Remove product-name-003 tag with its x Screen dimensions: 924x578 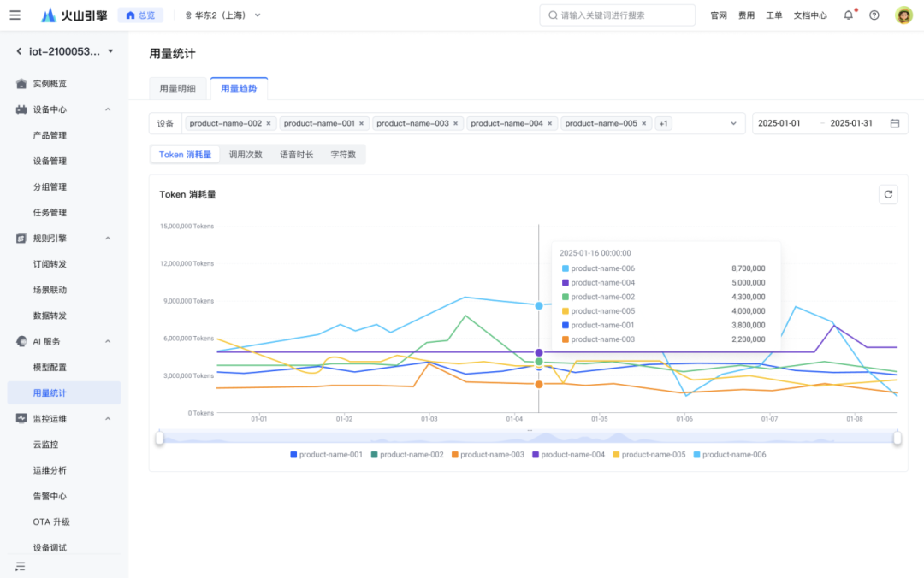click(x=455, y=124)
